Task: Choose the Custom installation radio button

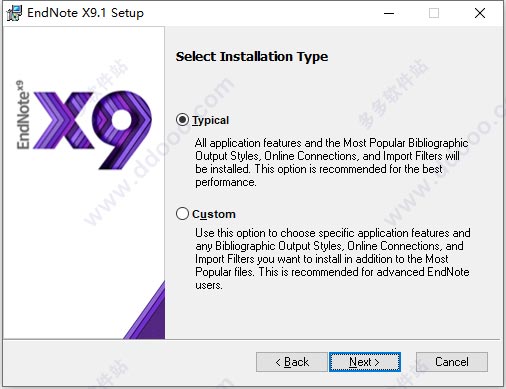Action: (x=182, y=214)
